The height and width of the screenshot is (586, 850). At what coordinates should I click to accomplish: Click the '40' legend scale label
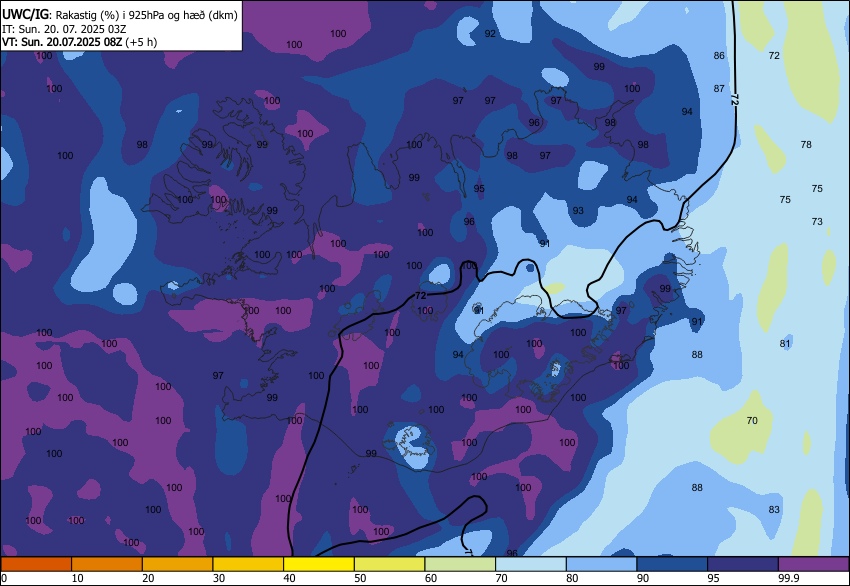tap(289, 578)
